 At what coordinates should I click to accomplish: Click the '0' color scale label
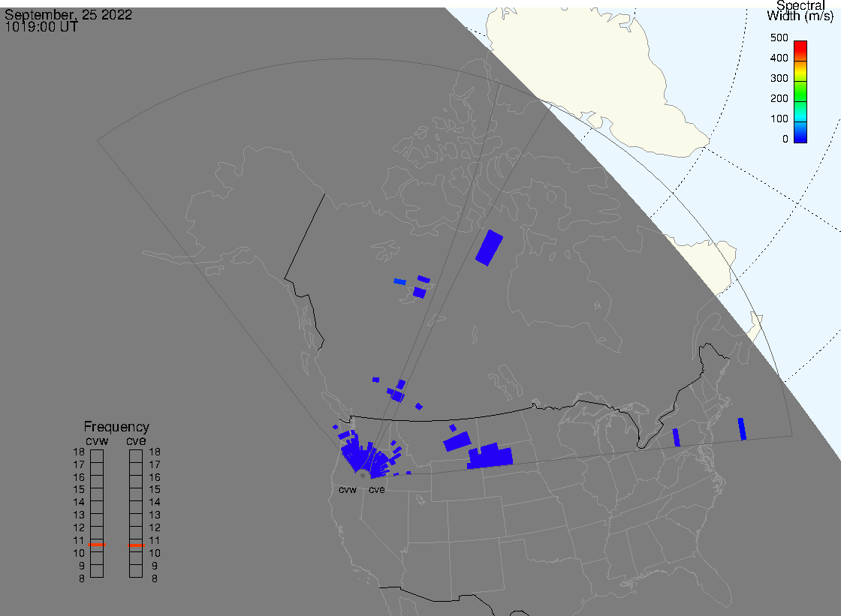[x=785, y=140]
